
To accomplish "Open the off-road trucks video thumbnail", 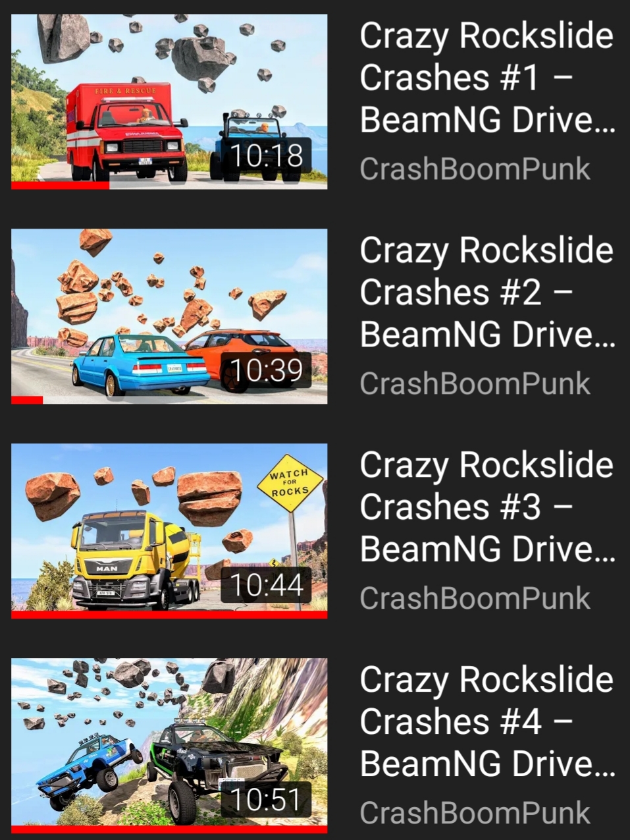I will [x=169, y=745].
